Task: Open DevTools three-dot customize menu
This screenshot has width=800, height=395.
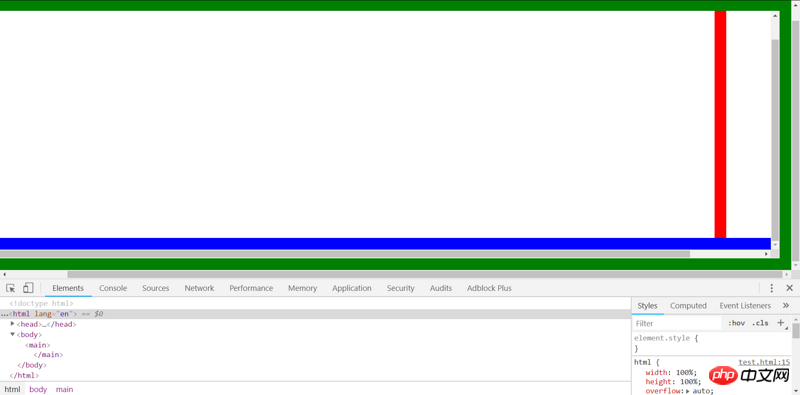Action: pos(772,288)
